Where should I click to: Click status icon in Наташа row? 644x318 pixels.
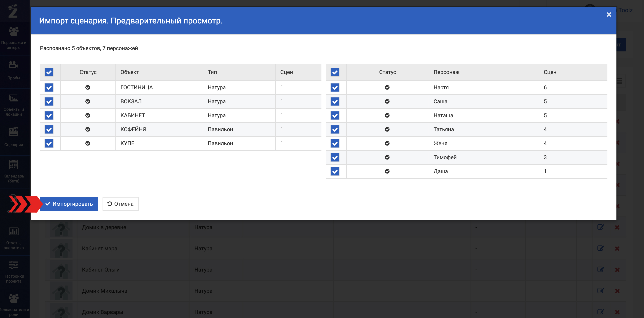click(x=387, y=115)
